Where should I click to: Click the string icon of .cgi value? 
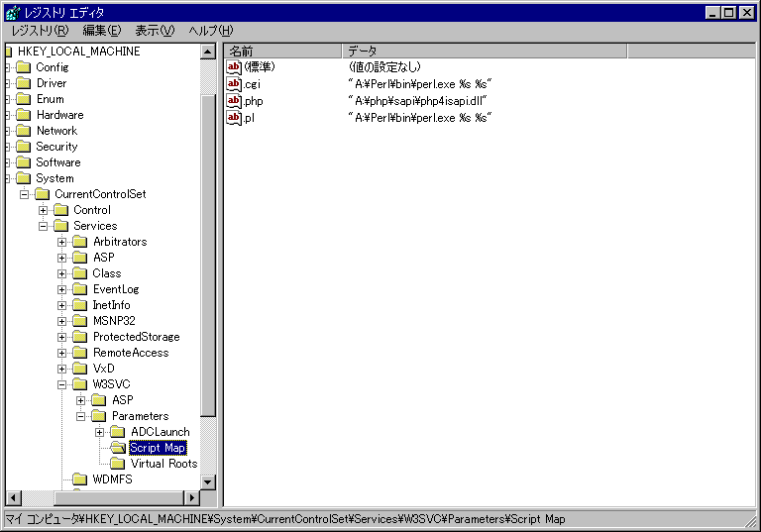click(234, 84)
